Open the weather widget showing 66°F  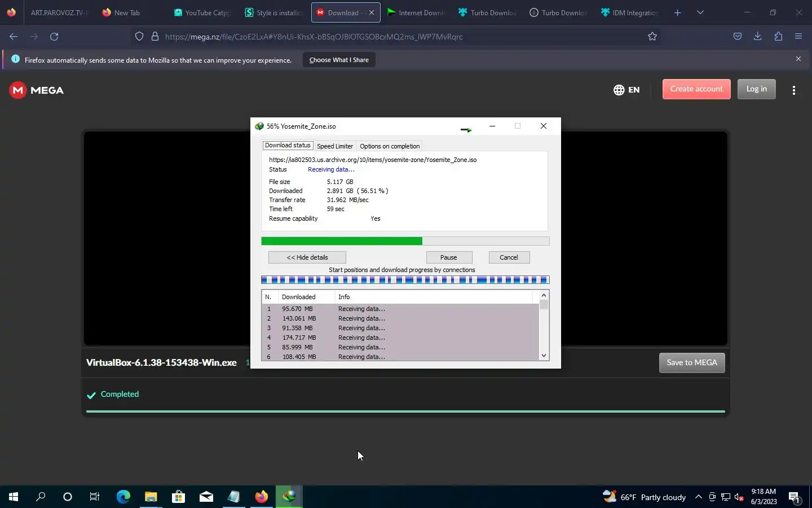[x=644, y=497]
